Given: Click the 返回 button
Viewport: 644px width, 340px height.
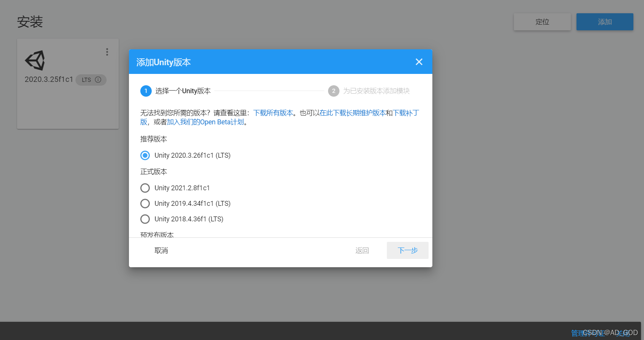Looking at the screenshot, I should pyautogui.click(x=362, y=251).
